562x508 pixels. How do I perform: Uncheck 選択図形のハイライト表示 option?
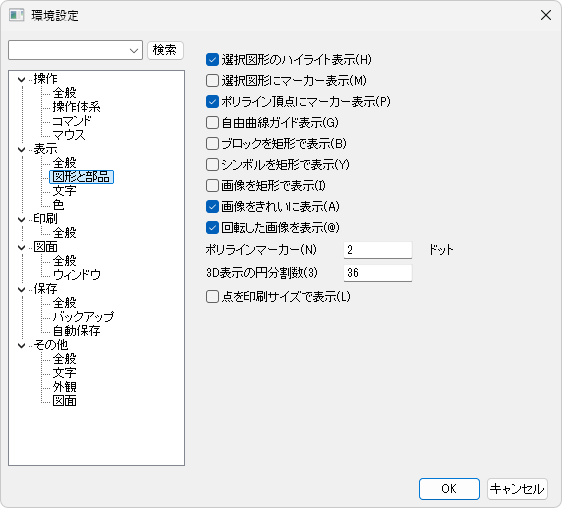[213, 60]
